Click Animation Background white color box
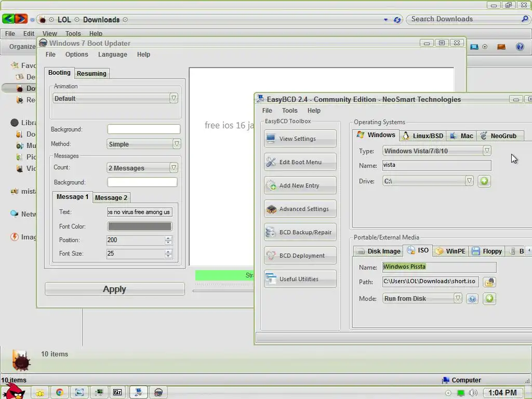This screenshot has height=399, width=532. coord(144,129)
